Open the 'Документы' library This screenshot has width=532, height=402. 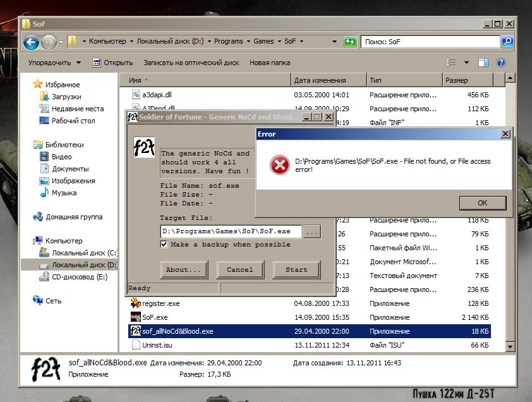pyautogui.click(x=70, y=169)
